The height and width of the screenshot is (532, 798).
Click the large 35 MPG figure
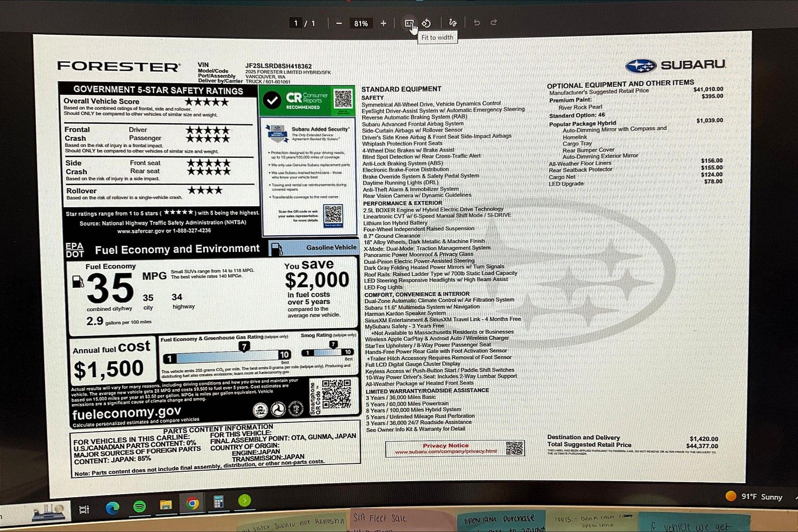pyautogui.click(x=110, y=289)
